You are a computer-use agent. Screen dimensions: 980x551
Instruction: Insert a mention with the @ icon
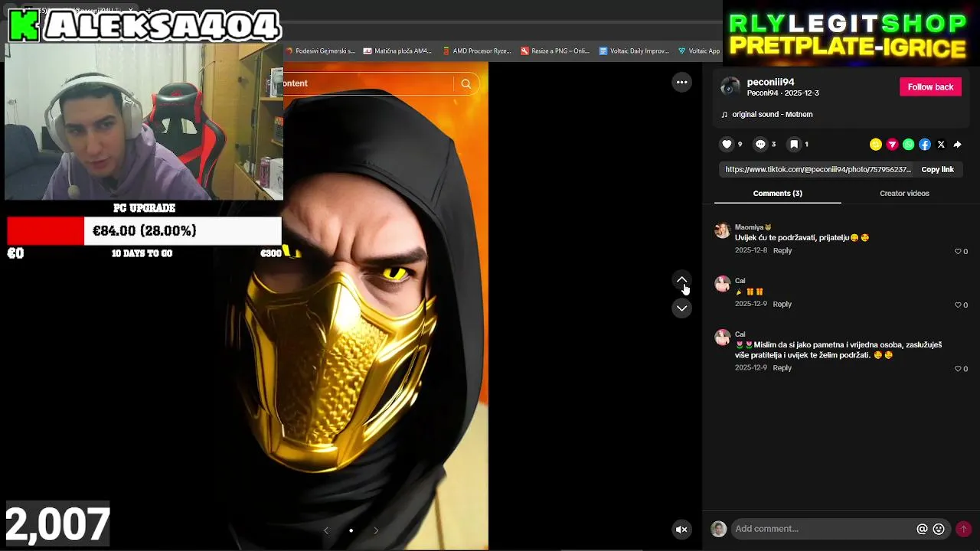(922, 529)
